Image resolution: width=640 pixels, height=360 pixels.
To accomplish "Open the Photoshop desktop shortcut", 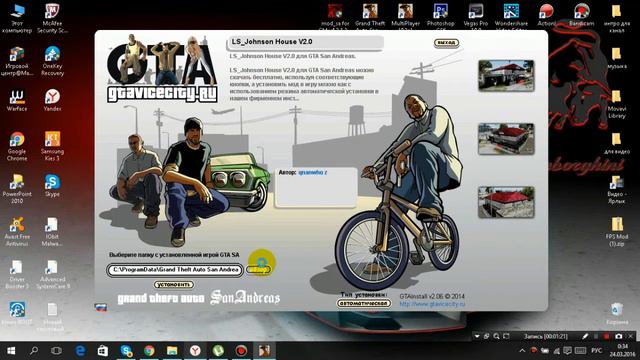I will 440,16.
